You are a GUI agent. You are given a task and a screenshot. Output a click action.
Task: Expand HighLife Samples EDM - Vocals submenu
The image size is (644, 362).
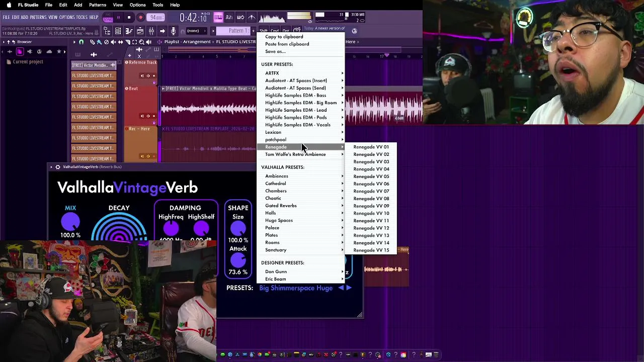[x=302, y=125]
